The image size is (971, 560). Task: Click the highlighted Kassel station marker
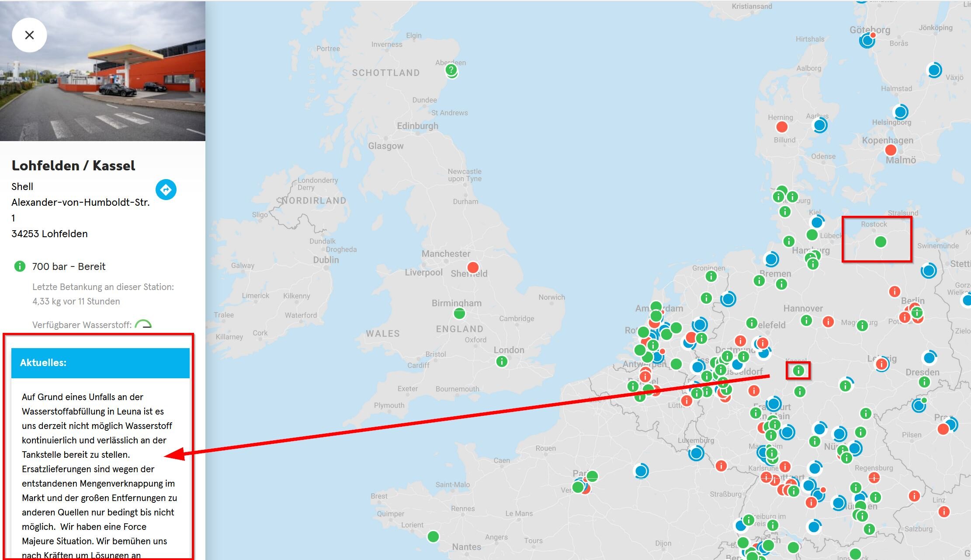click(x=798, y=370)
